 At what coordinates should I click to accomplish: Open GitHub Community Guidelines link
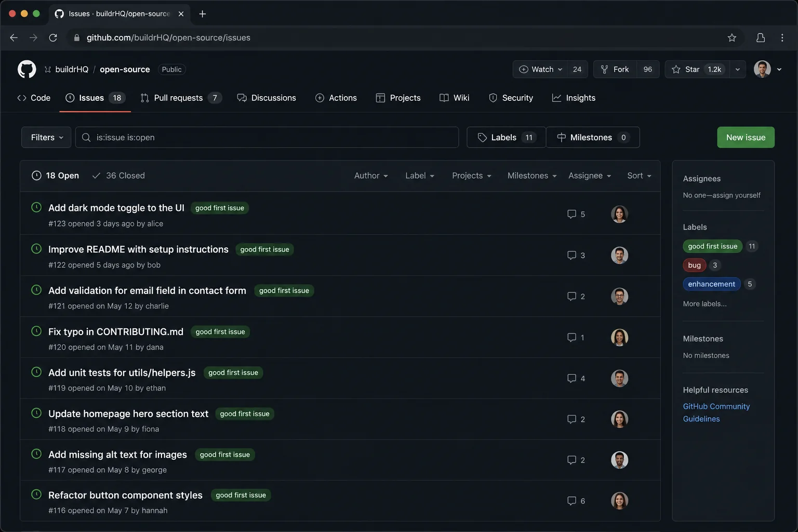[716, 413]
